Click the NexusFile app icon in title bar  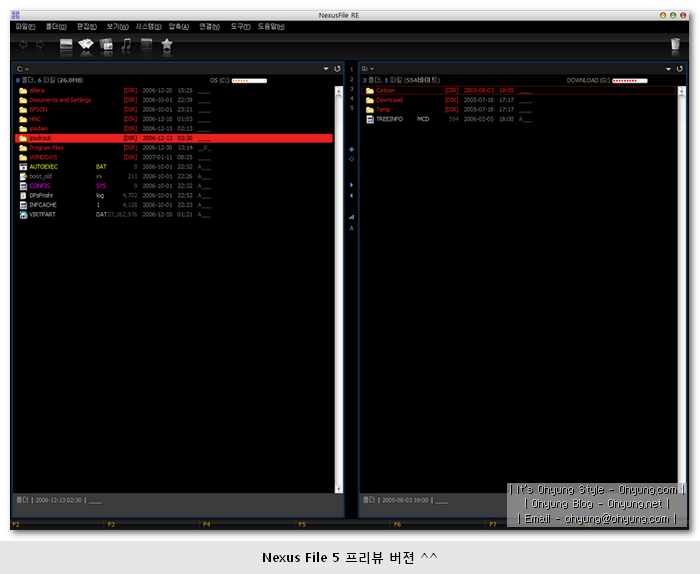point(16,15)
